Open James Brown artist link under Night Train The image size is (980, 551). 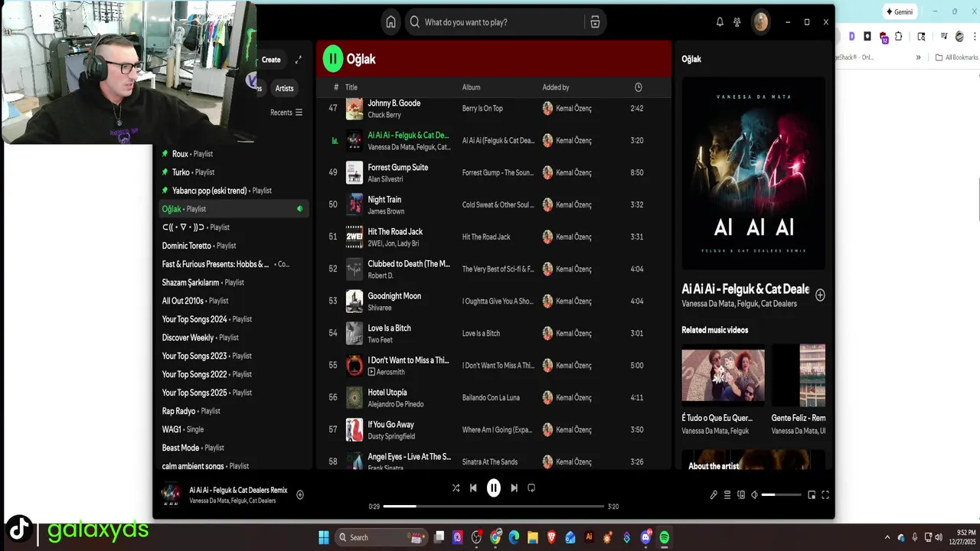[x=386, y=211]
